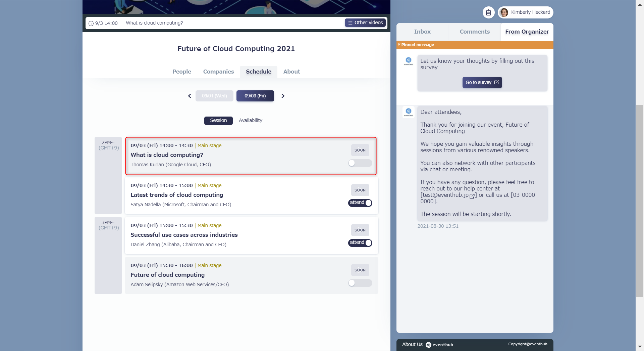Select the Session view button

coord(218,121)
